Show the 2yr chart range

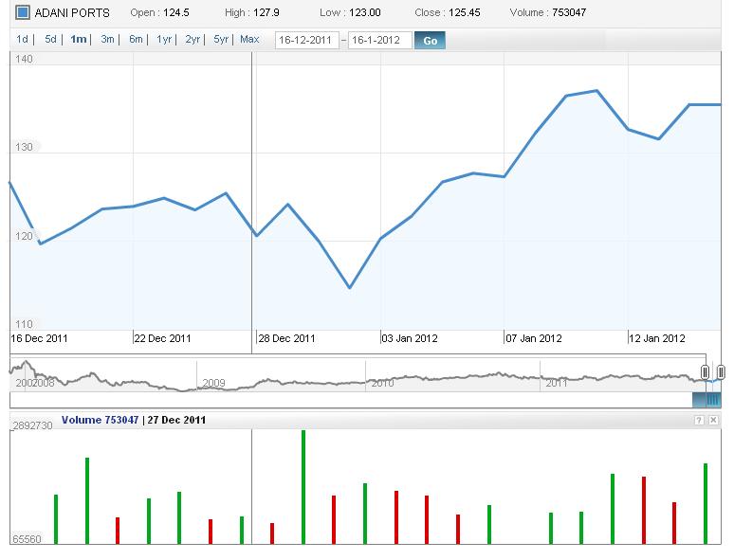coord(193,40)
